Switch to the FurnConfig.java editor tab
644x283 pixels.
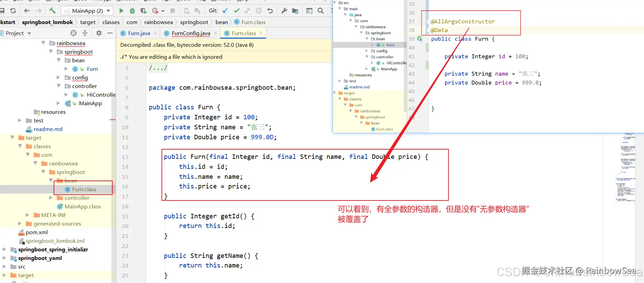point(191,33)
